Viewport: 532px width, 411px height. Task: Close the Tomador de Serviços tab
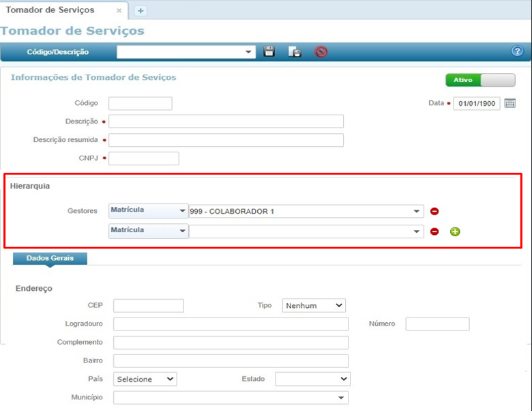coord(119,12)
